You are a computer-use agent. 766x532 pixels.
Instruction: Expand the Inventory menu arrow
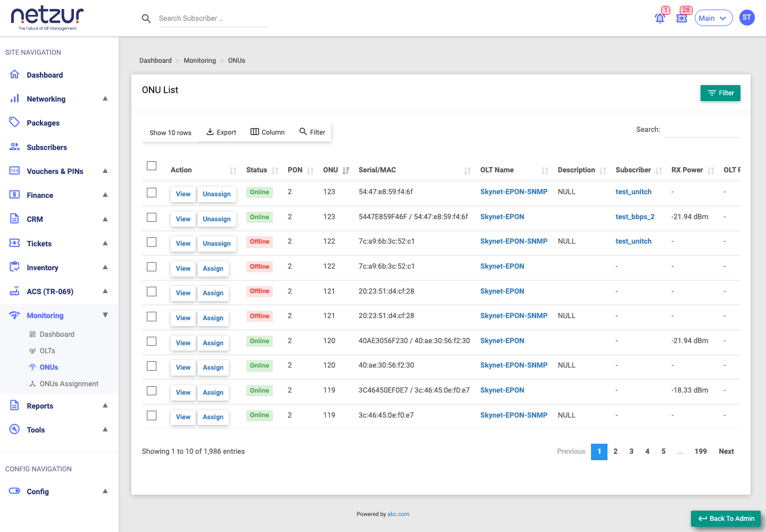click(105, 267)
